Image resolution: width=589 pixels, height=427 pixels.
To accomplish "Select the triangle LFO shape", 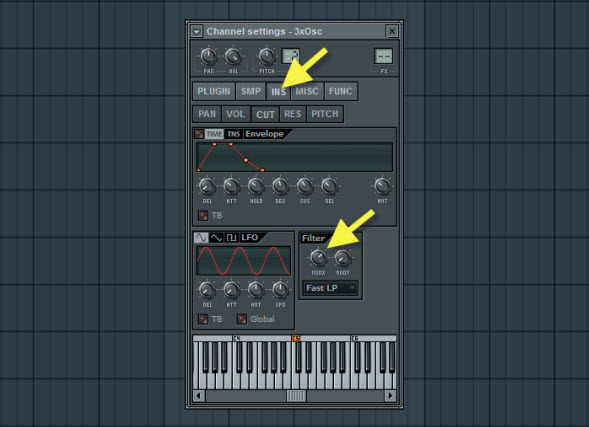I will [x=216, y=238].
